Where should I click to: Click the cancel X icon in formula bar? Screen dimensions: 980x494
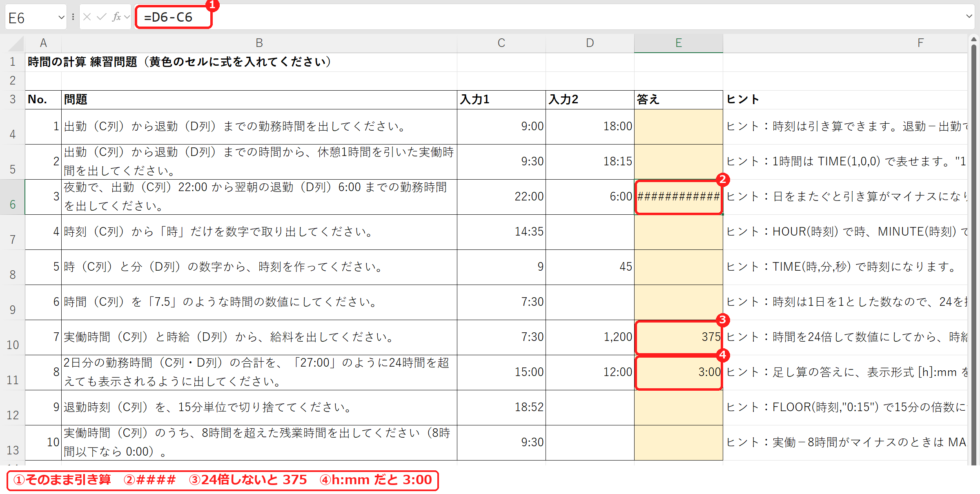(87, 17)
